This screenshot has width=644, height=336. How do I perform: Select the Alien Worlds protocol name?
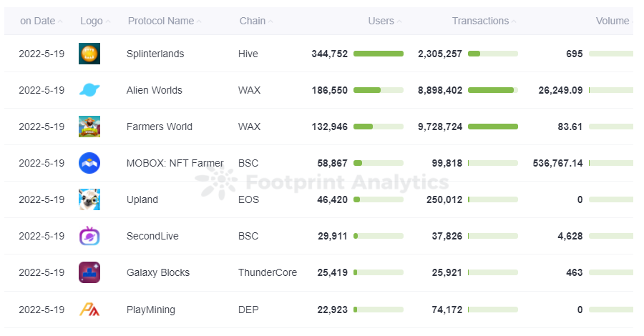coord(155,90)
